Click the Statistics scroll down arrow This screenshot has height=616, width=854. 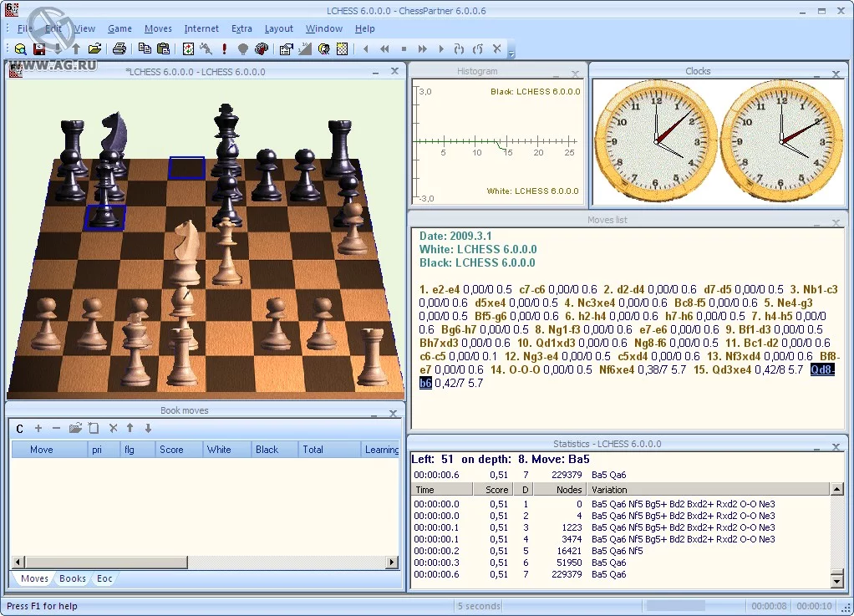pyautogui.click(x=837, y=581)
